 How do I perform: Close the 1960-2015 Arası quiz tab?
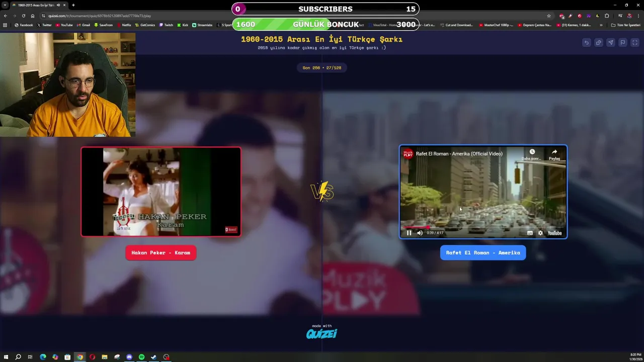point(64,5)
